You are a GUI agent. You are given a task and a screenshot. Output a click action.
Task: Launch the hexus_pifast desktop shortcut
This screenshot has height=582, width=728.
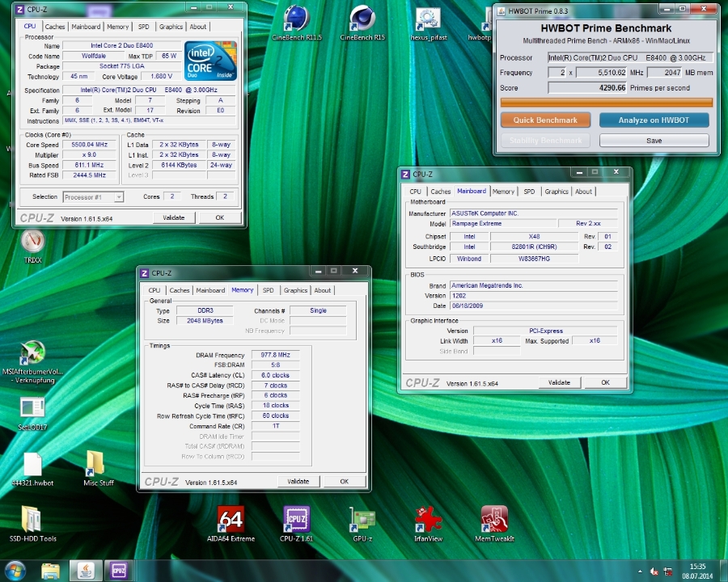point(428,23)
